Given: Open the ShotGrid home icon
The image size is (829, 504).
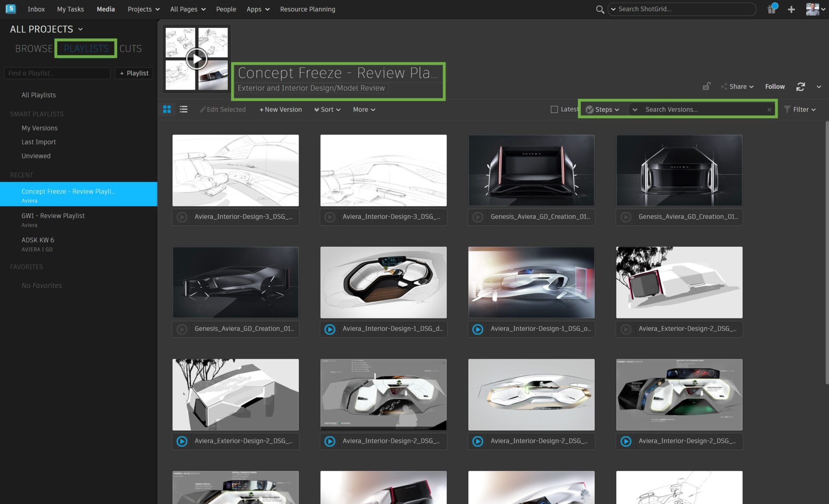Looking at the screenshot, I should point(11,9).
